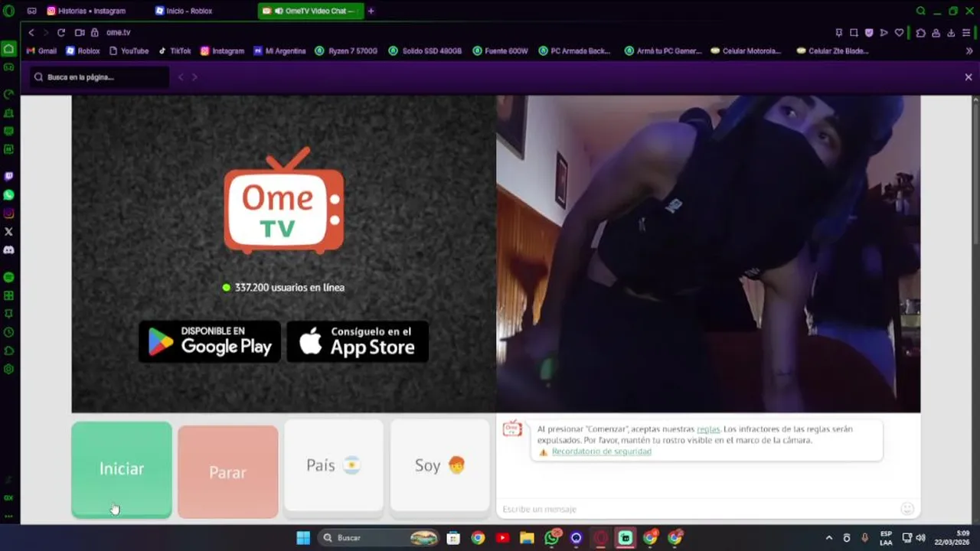Click the site security lock icon
Screen dimensions: 980x551
[x=95, y=32]
